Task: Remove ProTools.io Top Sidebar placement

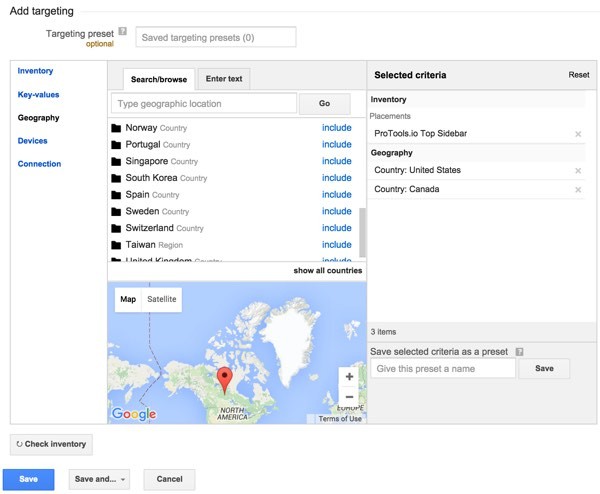Action: click(577, 134)
